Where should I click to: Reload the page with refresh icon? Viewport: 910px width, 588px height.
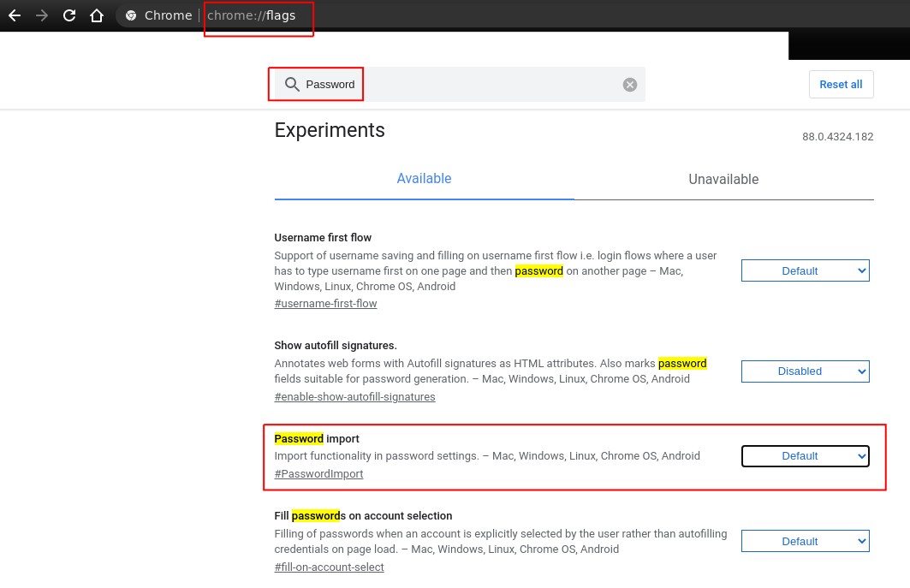pos(69,15)
